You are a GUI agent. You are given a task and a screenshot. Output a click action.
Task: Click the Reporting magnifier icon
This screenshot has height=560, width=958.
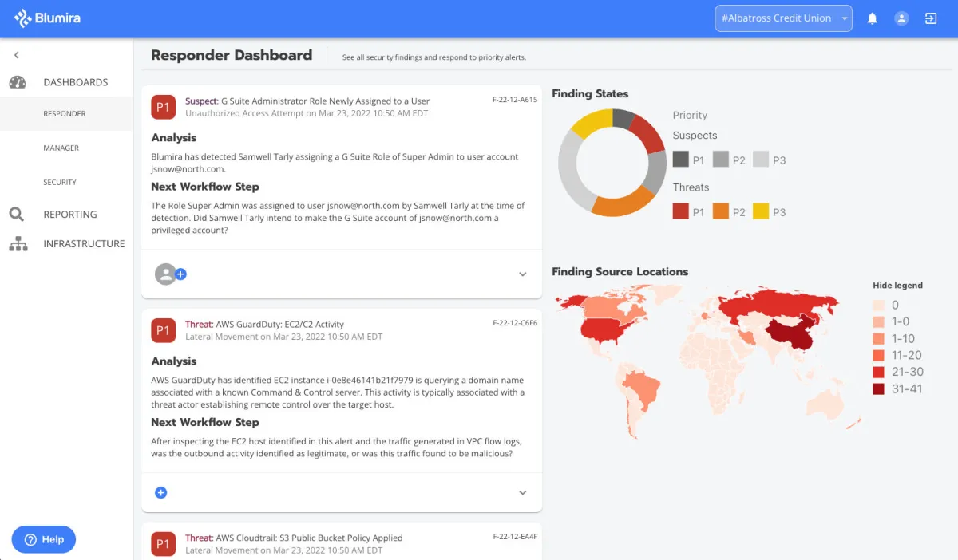(17, 214)
